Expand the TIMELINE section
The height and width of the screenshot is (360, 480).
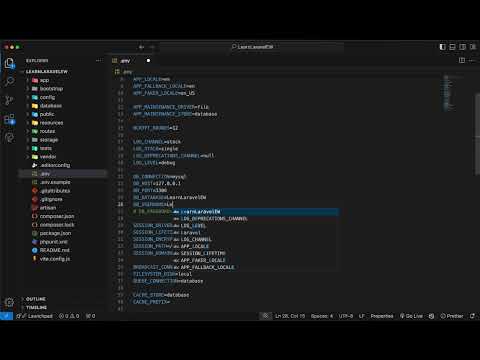(x=36, y=307)
